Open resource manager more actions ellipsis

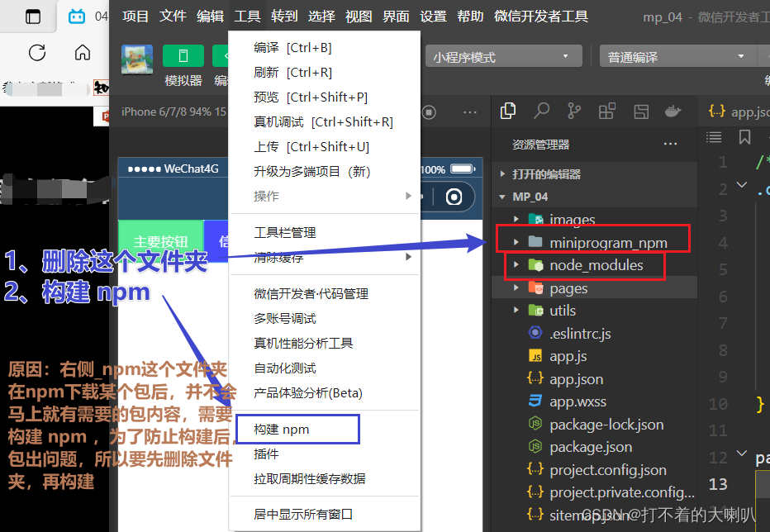670,144
